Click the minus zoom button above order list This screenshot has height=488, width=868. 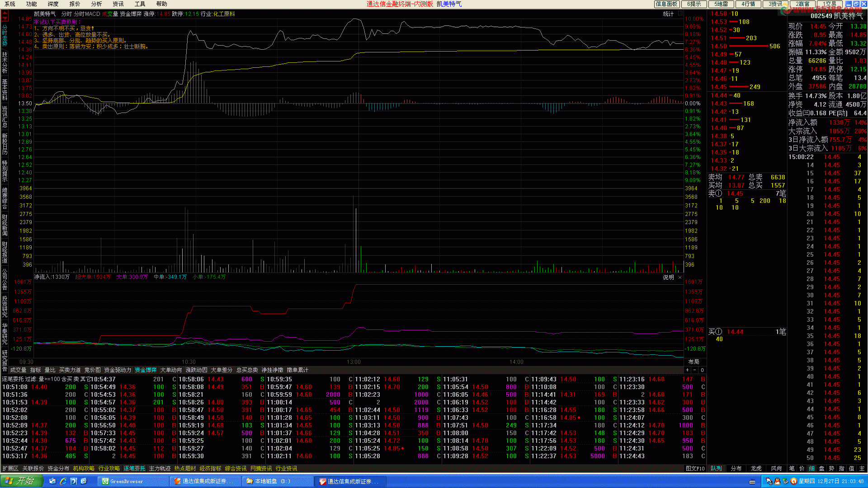[695, 370]
